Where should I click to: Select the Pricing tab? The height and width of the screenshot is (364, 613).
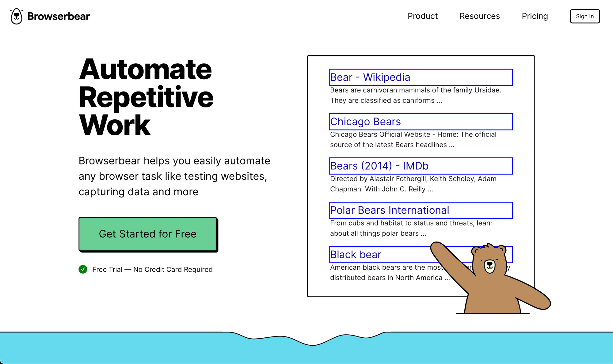(x=535, y=16)
